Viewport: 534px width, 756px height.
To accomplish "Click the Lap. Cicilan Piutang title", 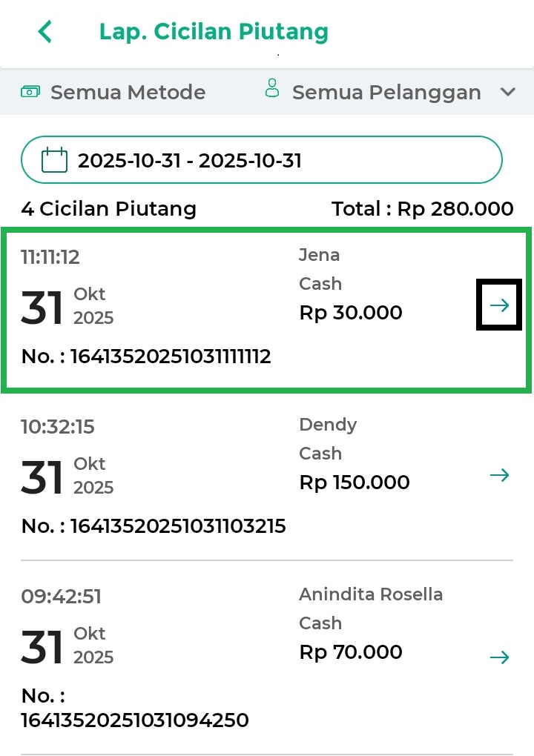I will click(214, 32).
